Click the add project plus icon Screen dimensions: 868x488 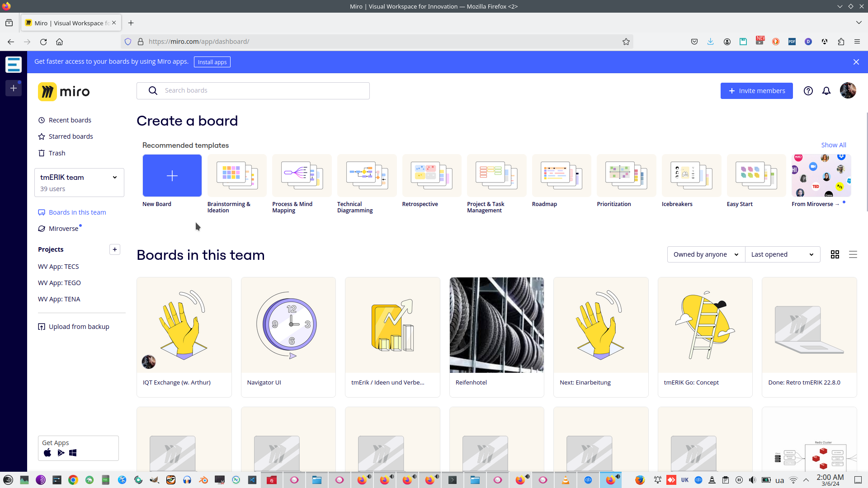(115, 249)
